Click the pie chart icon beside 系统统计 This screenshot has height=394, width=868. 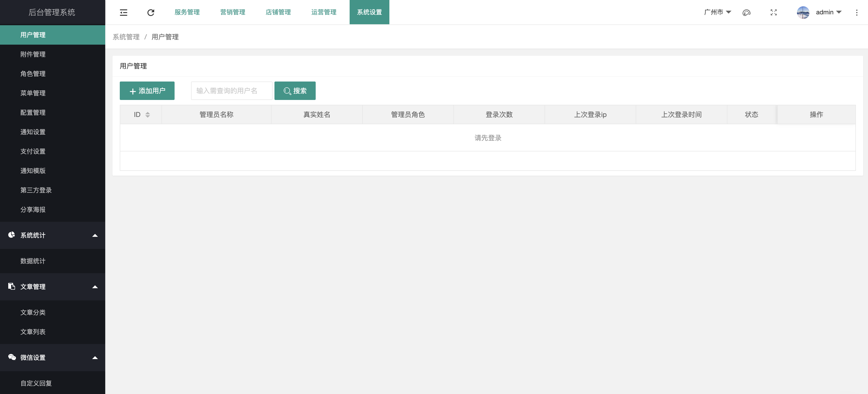11,235
